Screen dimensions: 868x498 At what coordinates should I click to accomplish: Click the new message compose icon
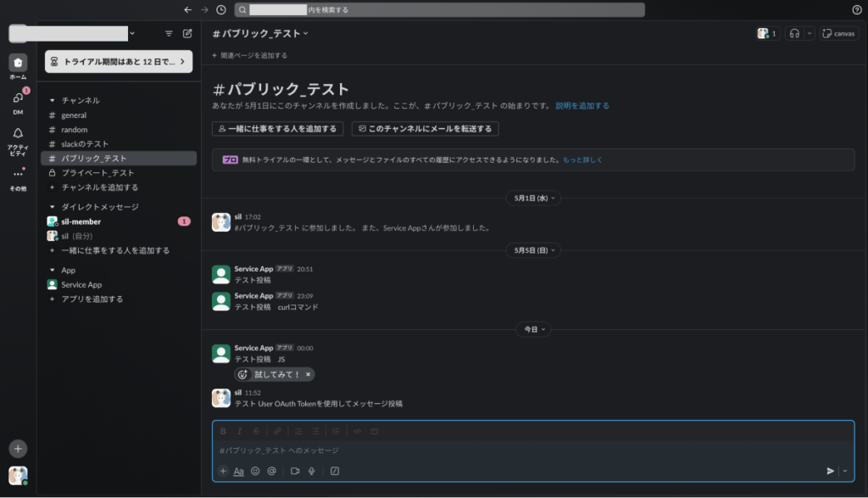[x=187, y=34]
